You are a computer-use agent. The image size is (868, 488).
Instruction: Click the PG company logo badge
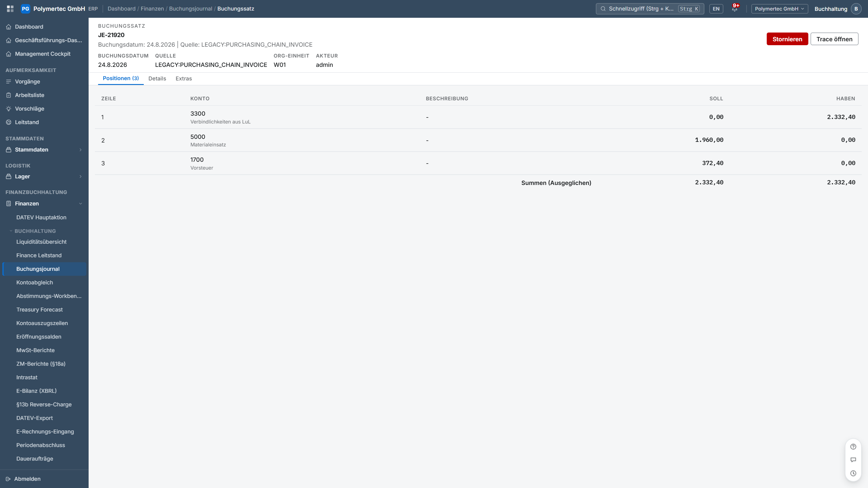pyautogui.click(x=25, y=9)
